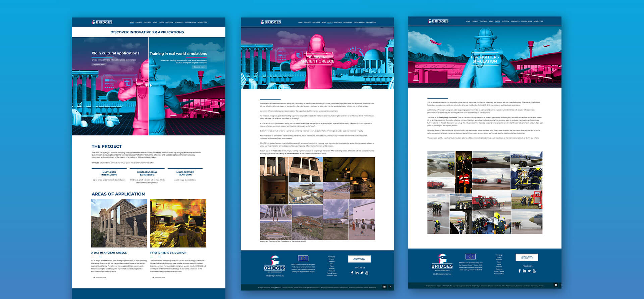Open PROJECT menu item on left page
Screen dimensions: 644x299
tap(139, 22)
